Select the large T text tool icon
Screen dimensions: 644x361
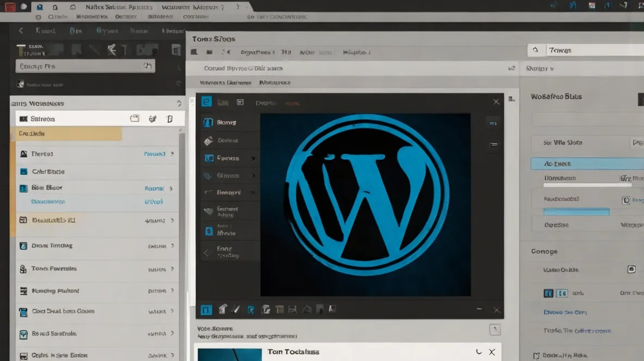(21, 50)
